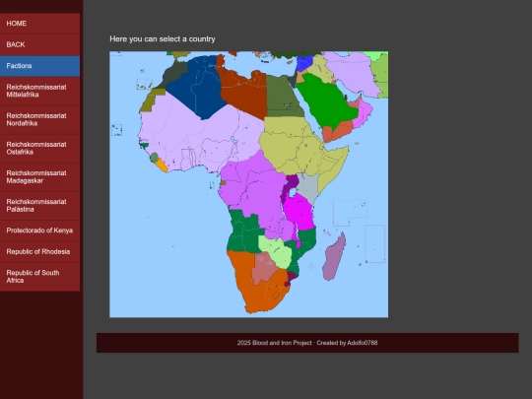Select the violet Congo basin region

[258, 193]
